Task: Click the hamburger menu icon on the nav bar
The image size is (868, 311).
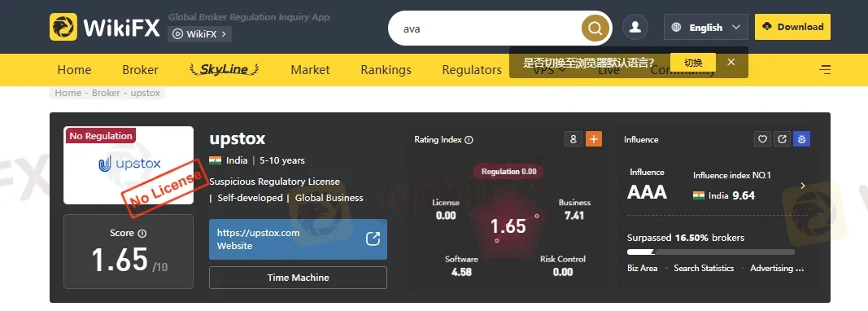Action: click(825, 70)
